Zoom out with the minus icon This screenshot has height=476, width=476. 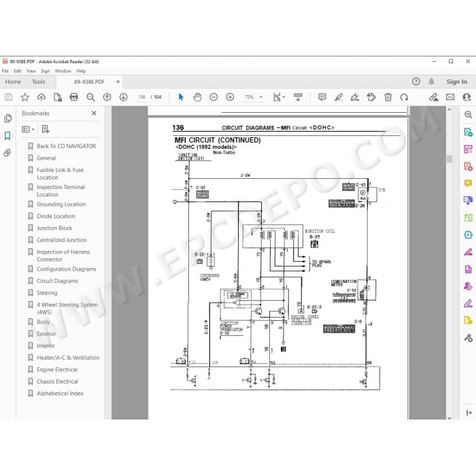(x=214, y=97)
